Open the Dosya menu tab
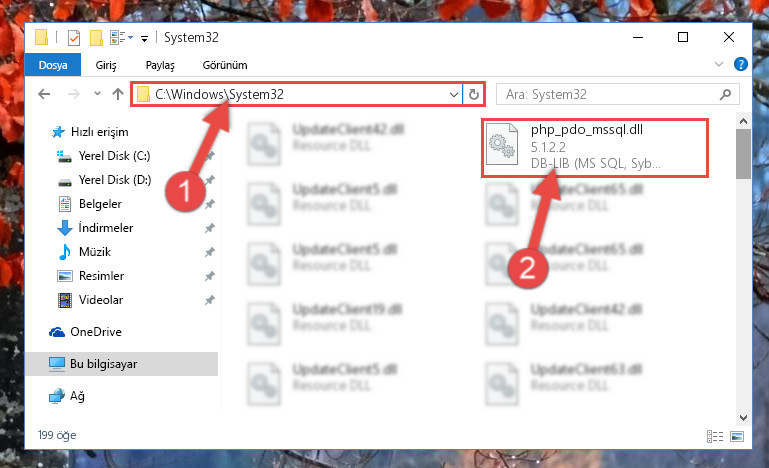This screenshot has height=468, width=769. 53,65
